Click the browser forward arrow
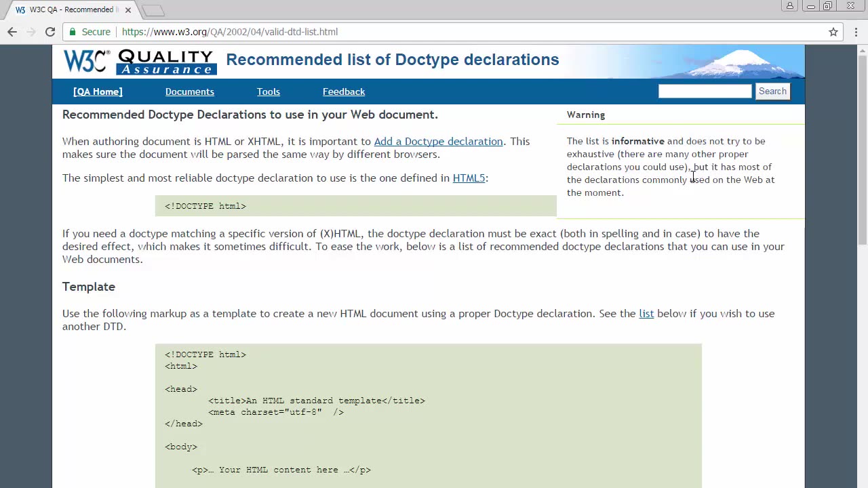The image size is (868, 488). click(x=31, y=32)
